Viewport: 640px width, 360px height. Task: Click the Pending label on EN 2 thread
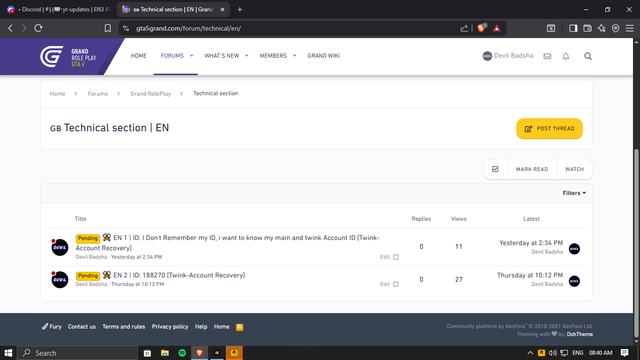tap(88, 276)
